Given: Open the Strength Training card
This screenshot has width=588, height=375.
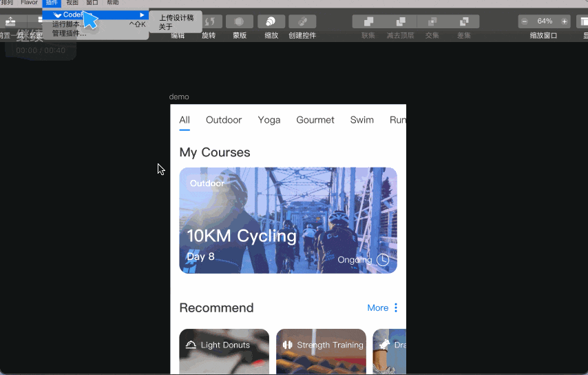Looking at the screenshot, I should pos(321,352).
